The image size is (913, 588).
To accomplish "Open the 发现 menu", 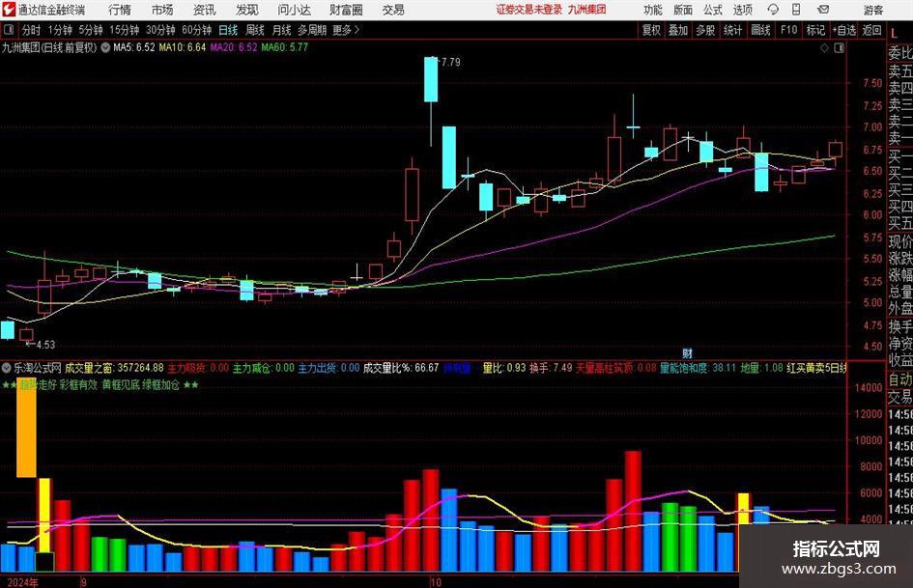I will (x=247, y=10).
